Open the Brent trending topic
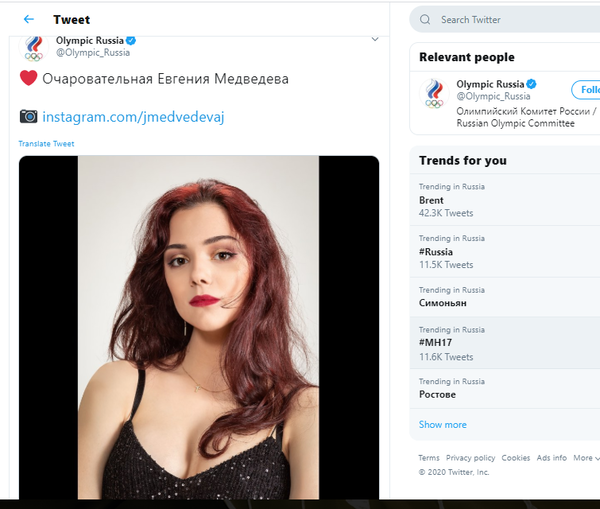This screenshot has width=600, height=509. point(505,200)
